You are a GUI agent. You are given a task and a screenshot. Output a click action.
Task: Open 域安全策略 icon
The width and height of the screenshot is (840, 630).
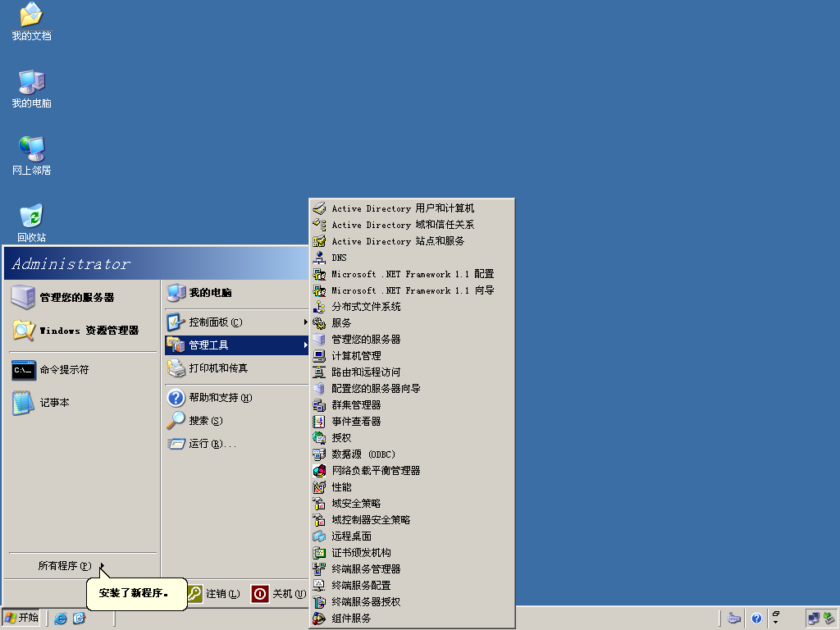tap(319, 504)
